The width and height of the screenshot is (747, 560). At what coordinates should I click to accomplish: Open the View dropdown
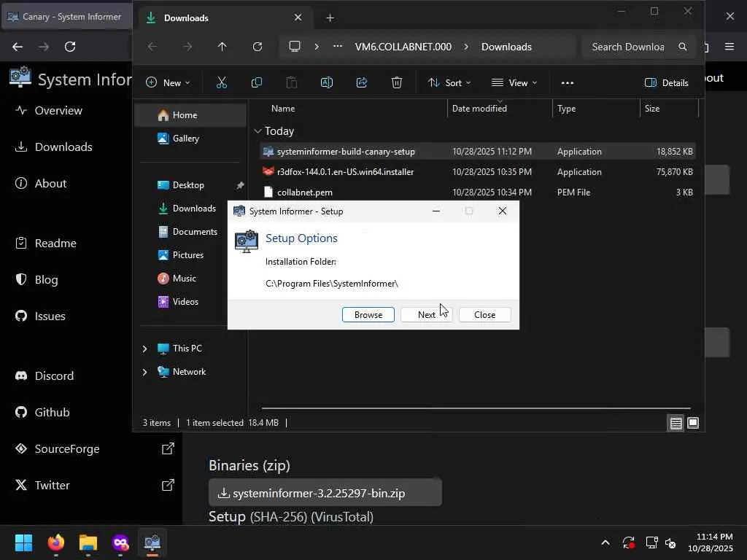click(x=514, y=83)
